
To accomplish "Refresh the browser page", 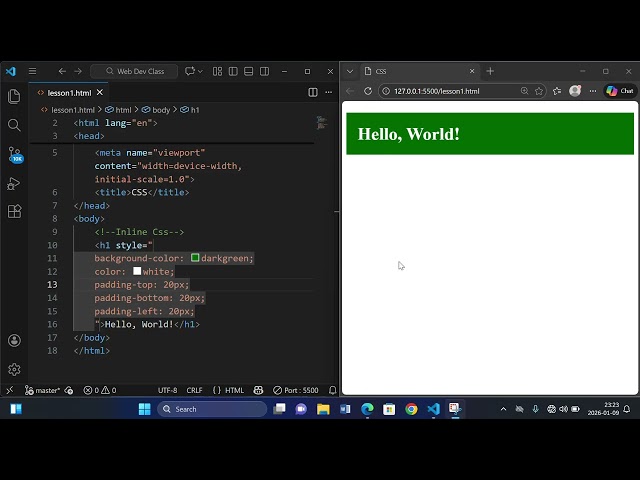I will [368, 91].
